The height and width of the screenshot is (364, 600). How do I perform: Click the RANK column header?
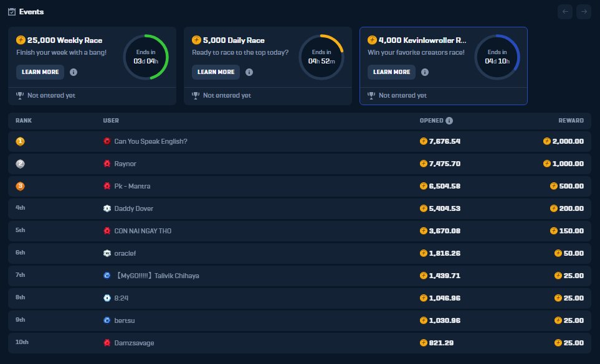[x=24, y=121]
